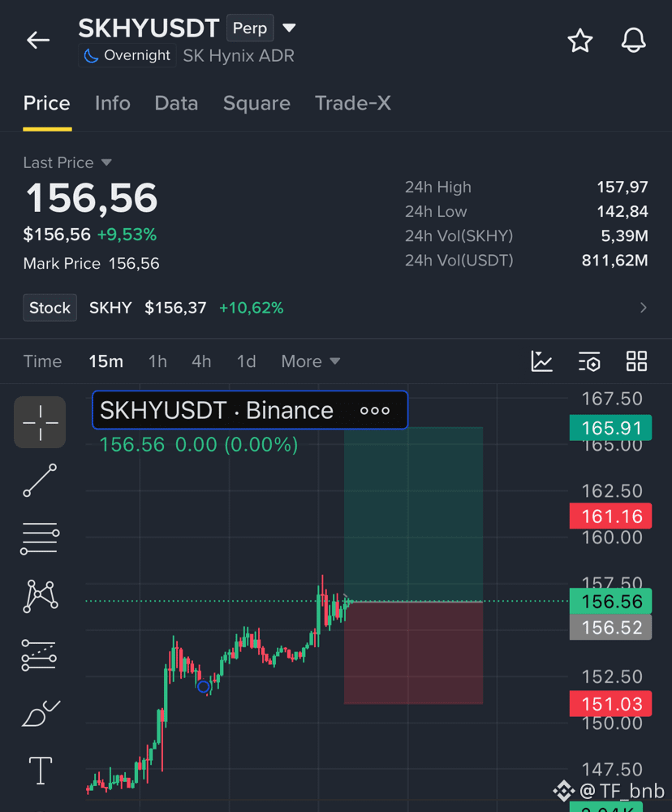Click the 165.91 take-profit price label
672x812 pixels.
[x=610, y=428]
